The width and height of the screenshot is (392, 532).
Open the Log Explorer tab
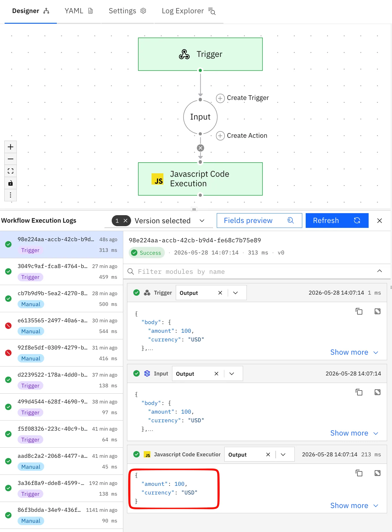pos(189,11)
